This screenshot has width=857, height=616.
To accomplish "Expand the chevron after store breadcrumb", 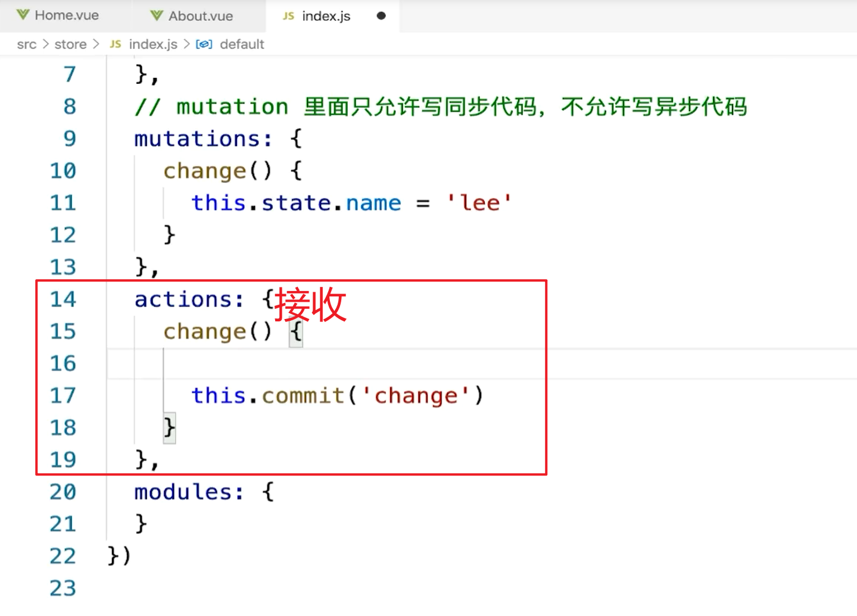I will point(96,44).
